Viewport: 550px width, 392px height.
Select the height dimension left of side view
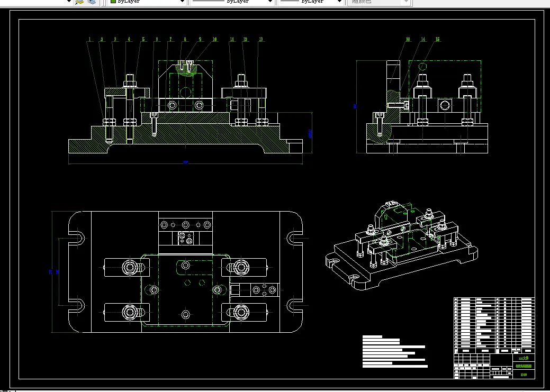coord(355,106)
